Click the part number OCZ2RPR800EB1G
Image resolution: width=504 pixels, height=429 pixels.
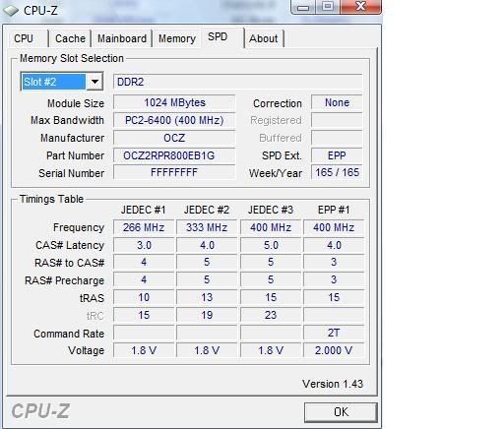click(x=174, y=155)
